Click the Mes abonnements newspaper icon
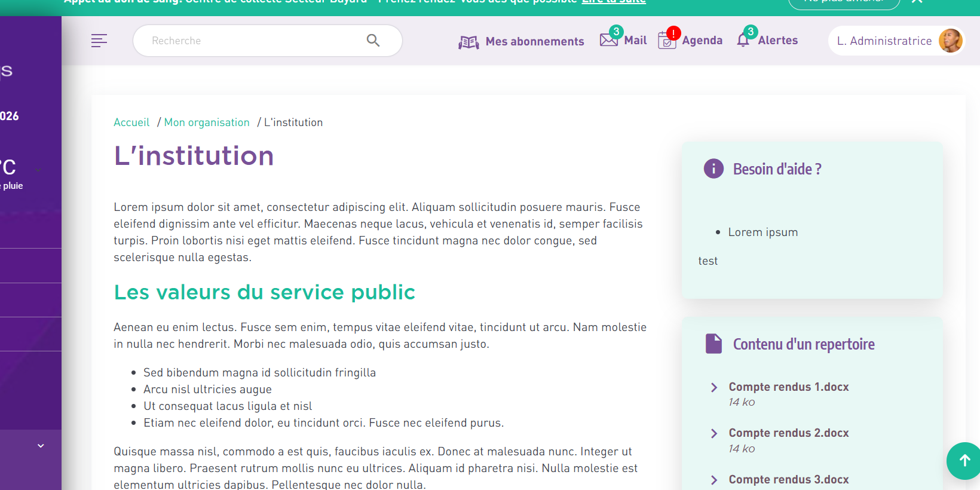The height and width of the screenshot is (490, 980). (x=468, y=42)
